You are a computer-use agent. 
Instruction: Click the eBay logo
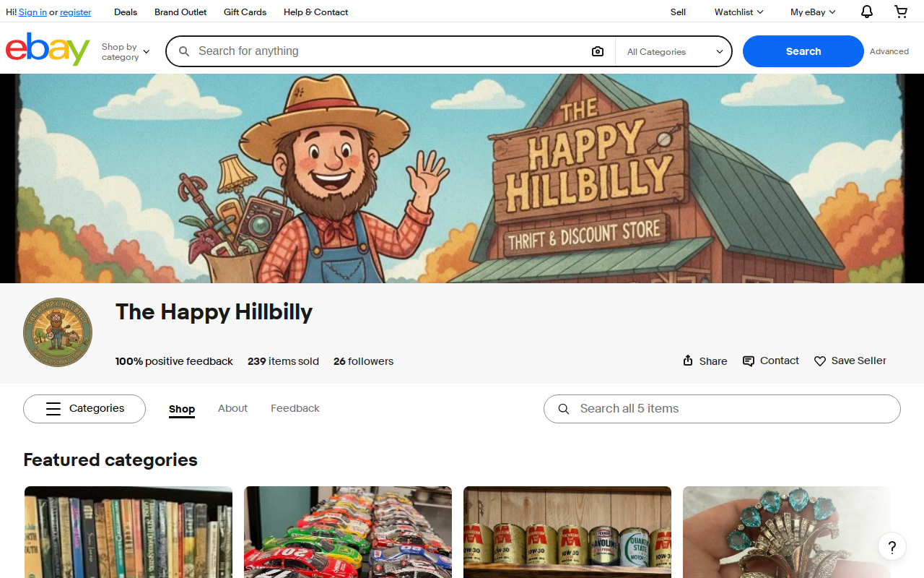48,49
